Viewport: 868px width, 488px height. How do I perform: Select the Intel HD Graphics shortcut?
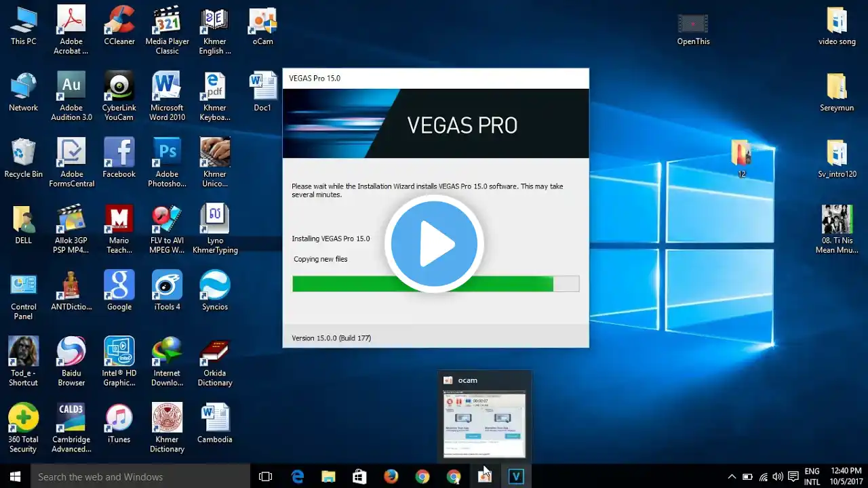pyautogui.click(x=119, y=363)
